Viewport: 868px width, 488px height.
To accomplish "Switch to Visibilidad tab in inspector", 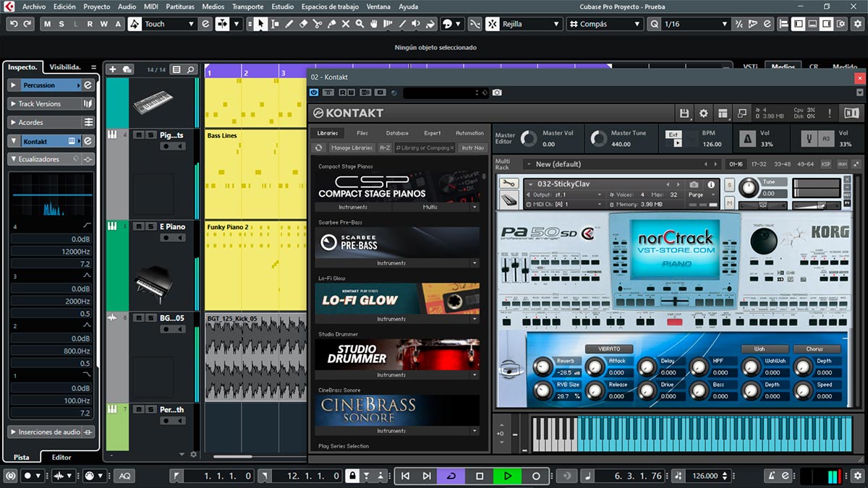I will pos(65,67).
